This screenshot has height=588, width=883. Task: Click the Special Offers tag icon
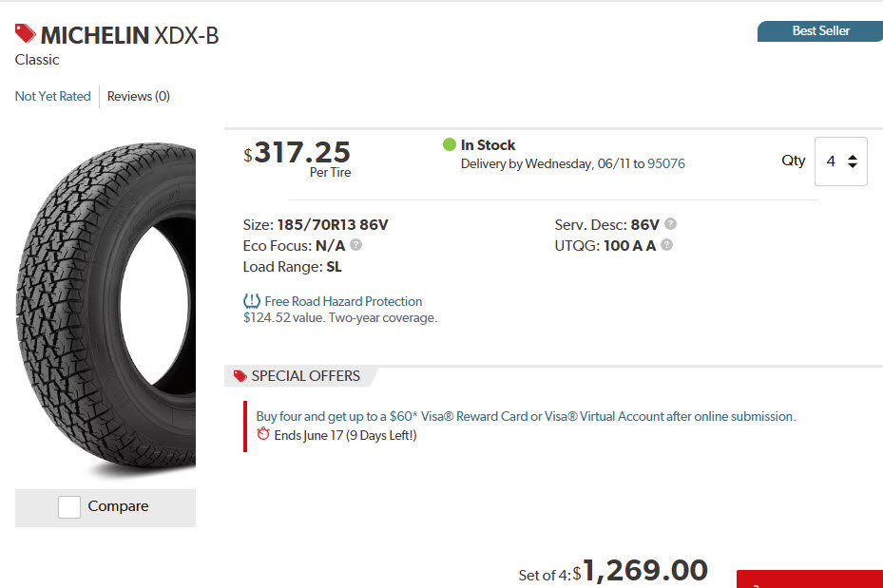click(240, 376)
